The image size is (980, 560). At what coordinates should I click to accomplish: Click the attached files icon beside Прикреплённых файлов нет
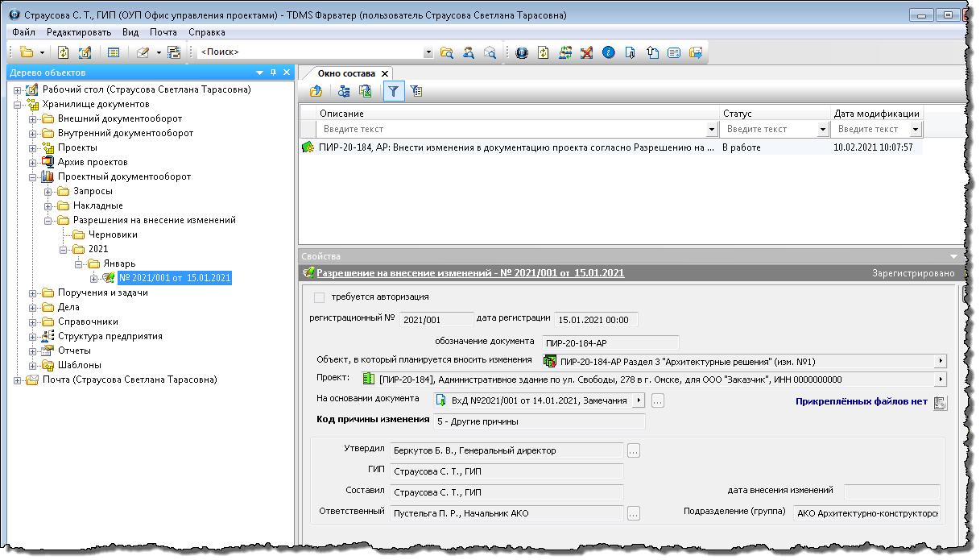(x=940, y=403)
